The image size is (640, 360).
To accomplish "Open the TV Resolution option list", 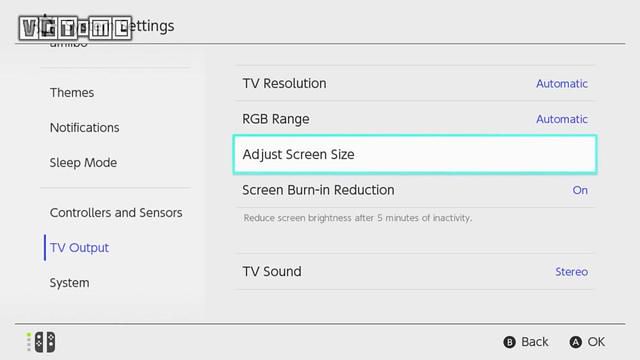I will [415, 84].
